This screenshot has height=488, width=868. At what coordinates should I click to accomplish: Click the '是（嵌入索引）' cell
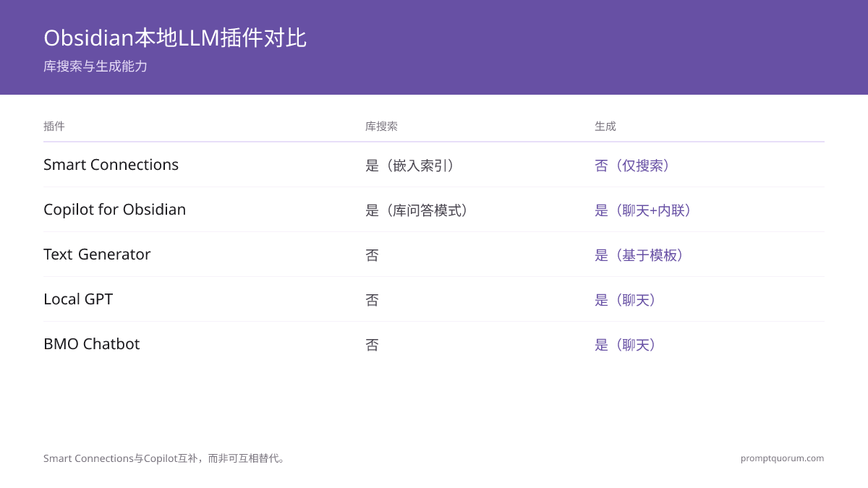coord(414,166)
